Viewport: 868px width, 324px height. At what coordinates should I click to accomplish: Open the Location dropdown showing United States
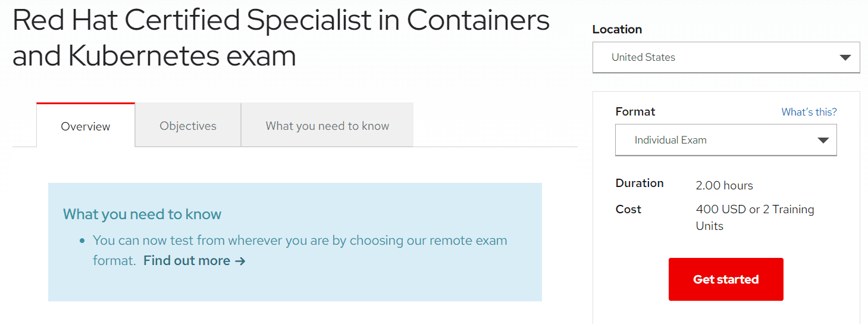point(714,58)
